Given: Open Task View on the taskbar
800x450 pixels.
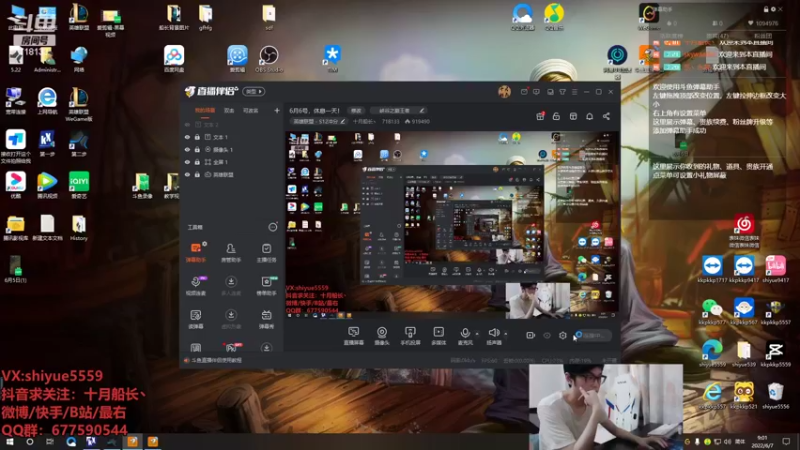Looking at the screenshot, I should click(49, 442).
